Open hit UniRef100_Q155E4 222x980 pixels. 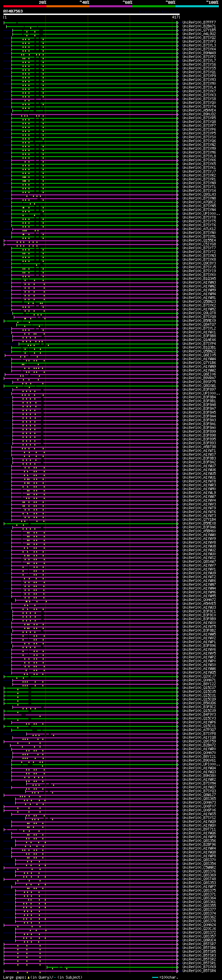pos(199,241)
